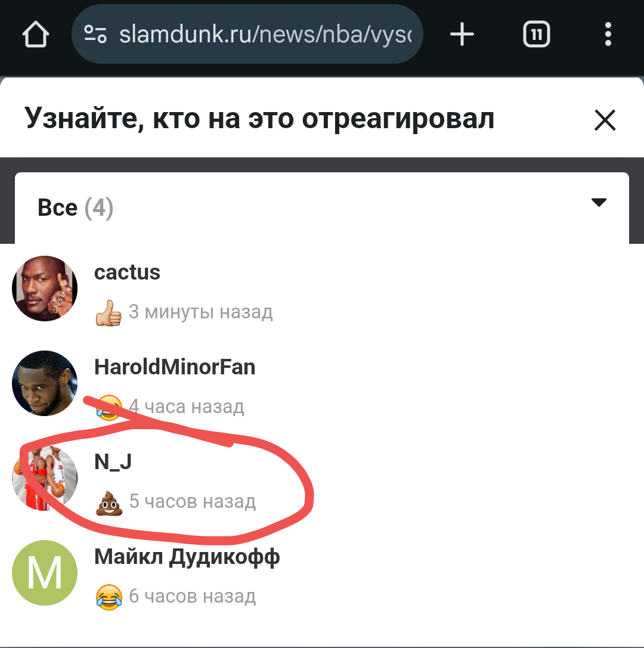Click N_J basketball players avatar
Screen dimensions: 644x648
[x=45, y=478]
